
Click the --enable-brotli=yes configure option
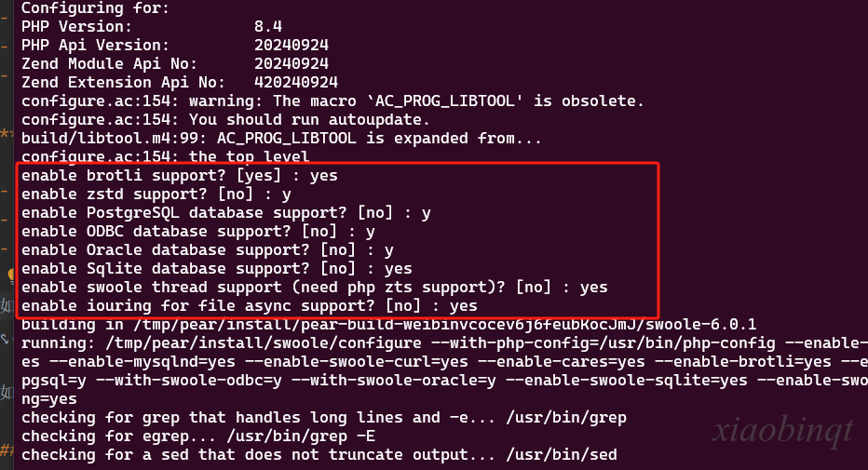tap(743, 362)
